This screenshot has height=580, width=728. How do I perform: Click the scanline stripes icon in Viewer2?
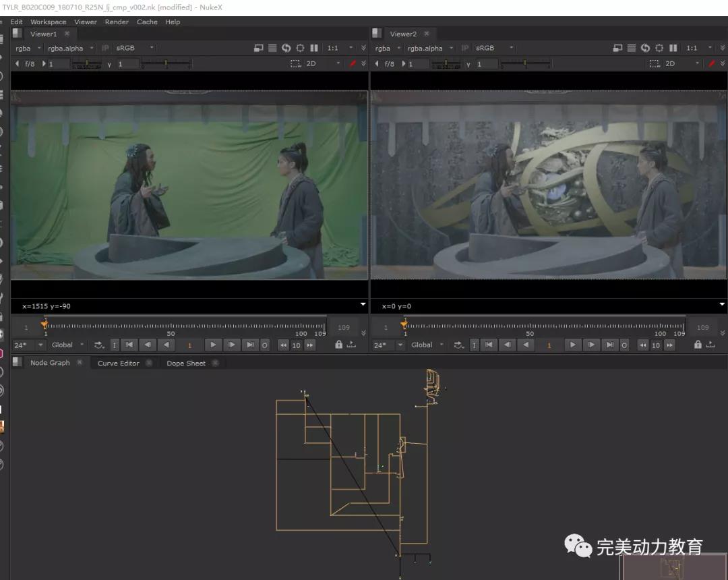click(632, 48)
